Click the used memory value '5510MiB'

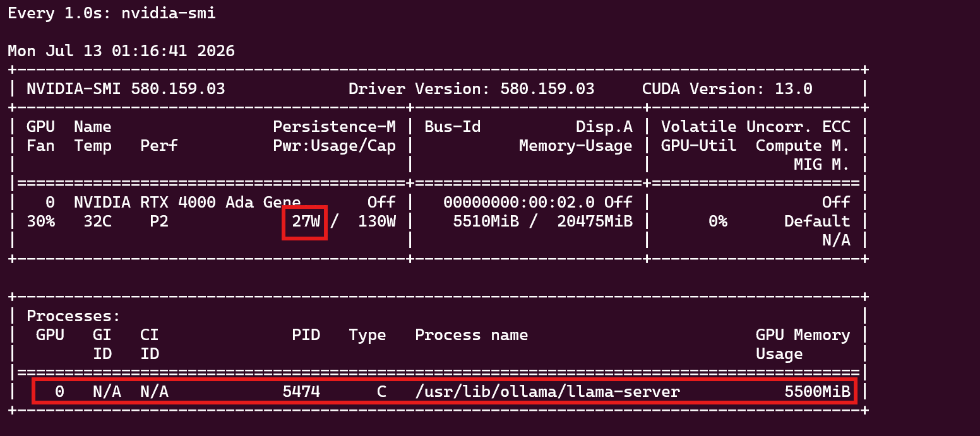pyautogui.click(x=486, y=221)
